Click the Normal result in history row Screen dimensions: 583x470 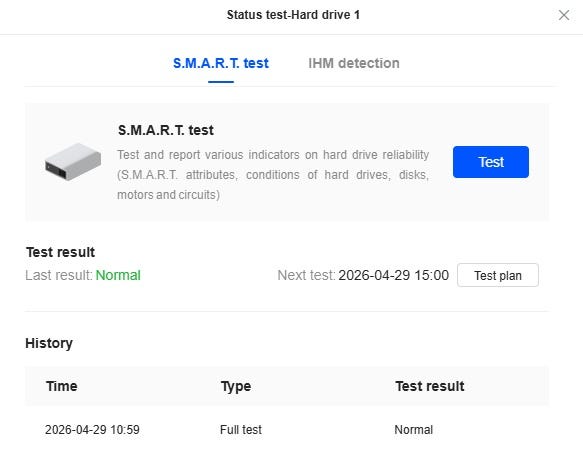click(413, 430)
